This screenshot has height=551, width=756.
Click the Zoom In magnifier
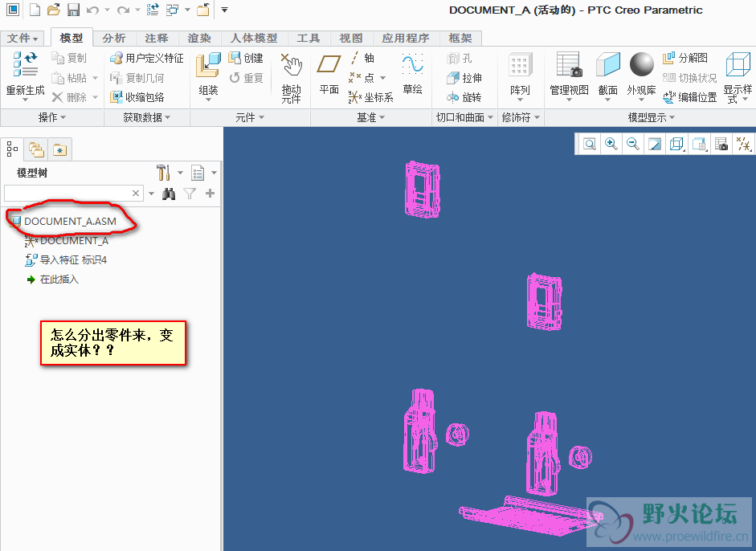611,144
